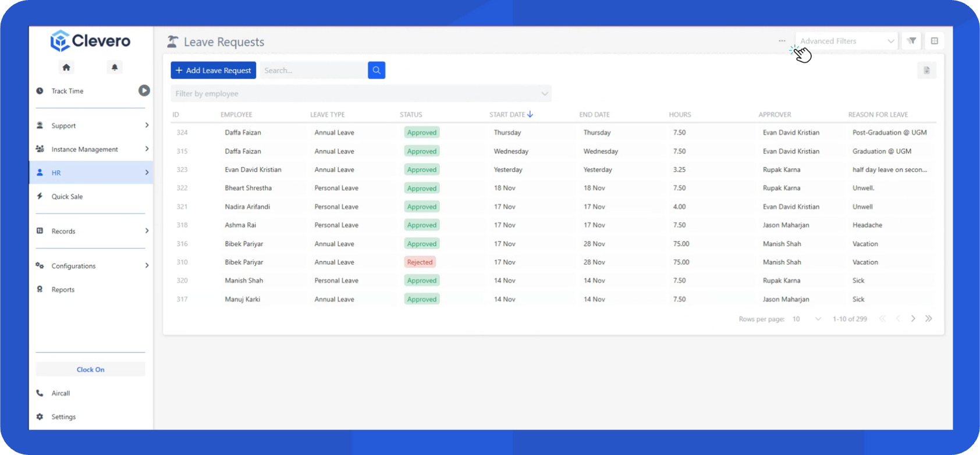The height and width of the screenshot is (455, 980).
Task: Expand the Support menu chevron
Action: (x=147, y=125)
